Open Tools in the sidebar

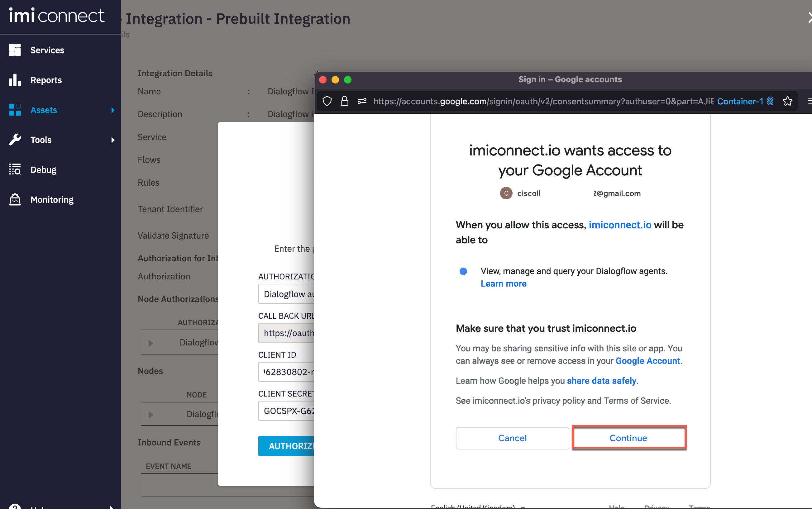click(x=41, y=140)
